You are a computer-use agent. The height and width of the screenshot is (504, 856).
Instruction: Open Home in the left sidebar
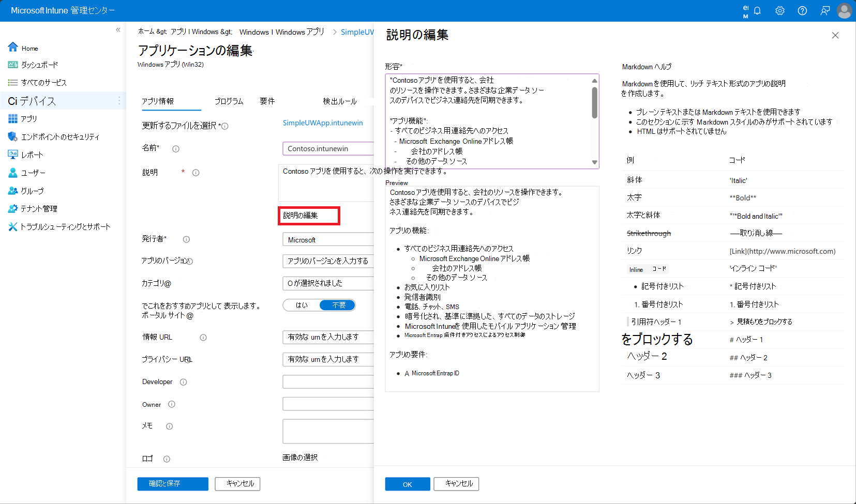(x=29, y=48)
